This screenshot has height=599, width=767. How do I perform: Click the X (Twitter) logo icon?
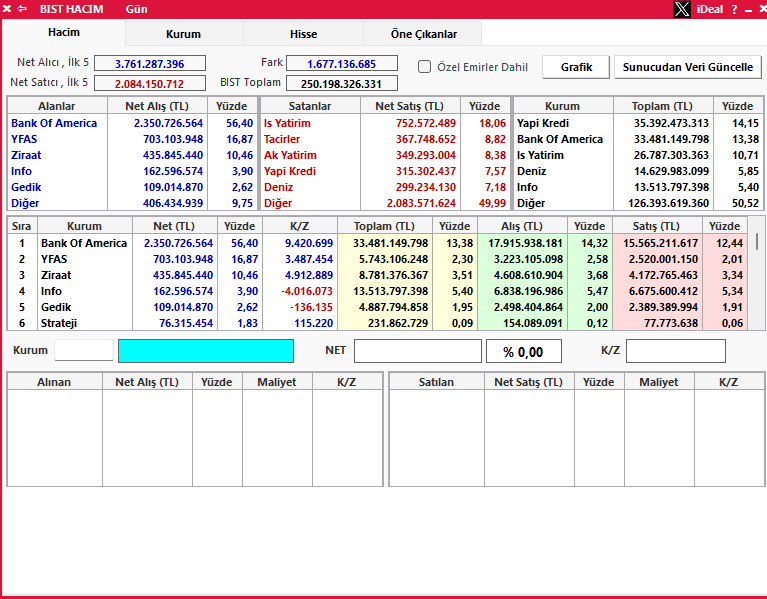coord(682,9)
